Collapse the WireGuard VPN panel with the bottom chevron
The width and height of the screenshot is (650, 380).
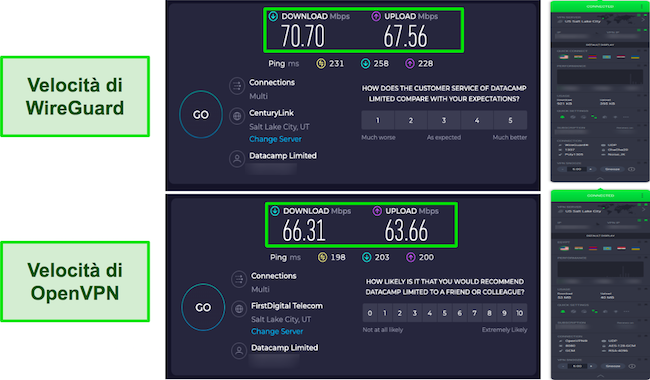tap(600, 178)
